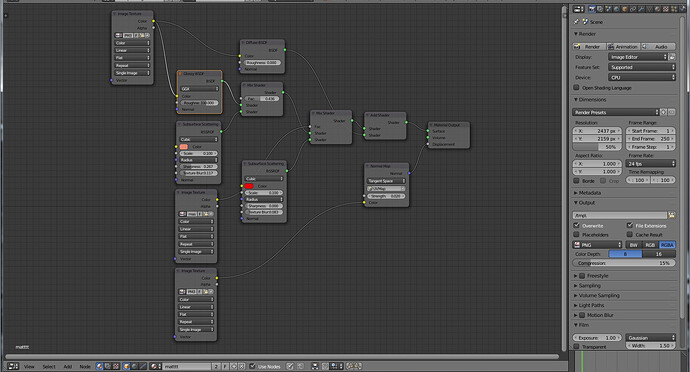Toggle the Use Nodes checkbox
Viewport: 690px width, 372px height.
click(x=253, y=366)
